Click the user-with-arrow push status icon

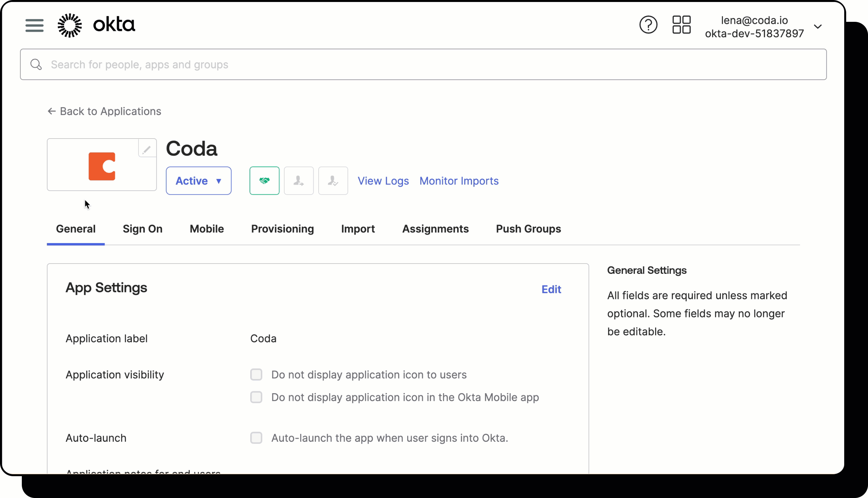pos(298,181)
